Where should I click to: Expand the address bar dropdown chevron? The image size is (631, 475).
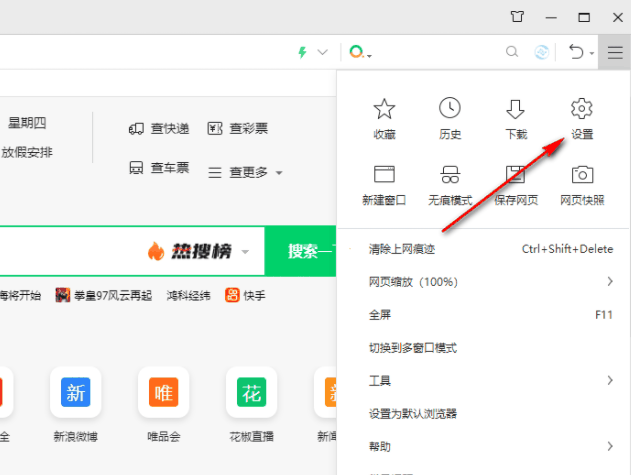tap(323, 52)
